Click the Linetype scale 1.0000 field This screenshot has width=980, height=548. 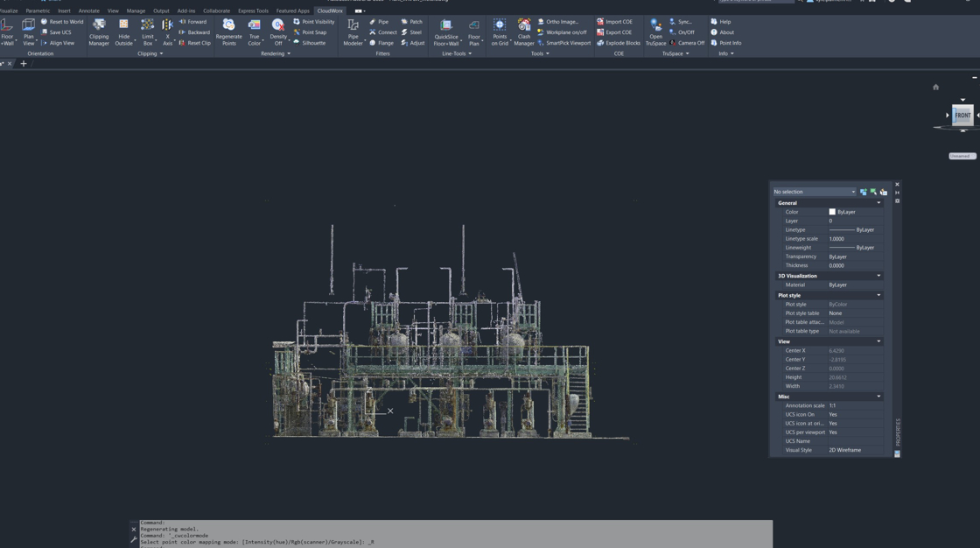click(x=855, y=238)
